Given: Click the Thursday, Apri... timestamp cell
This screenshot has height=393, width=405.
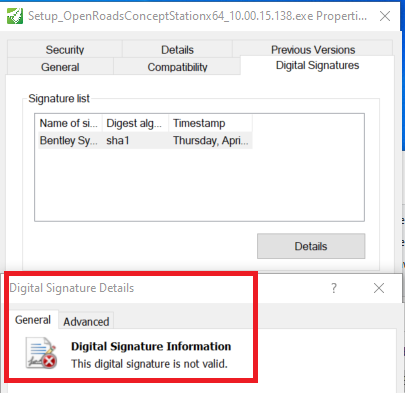Looking at the screenshot, I should pyautogui.click(x=210, y=140).
